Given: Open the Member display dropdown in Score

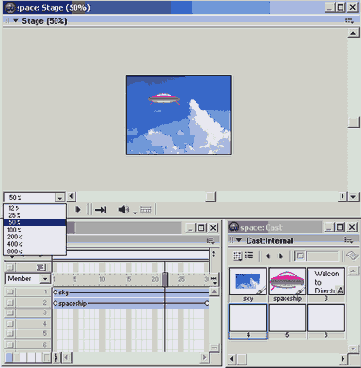Looking at the screenshot, I should (x=45, y=279).
